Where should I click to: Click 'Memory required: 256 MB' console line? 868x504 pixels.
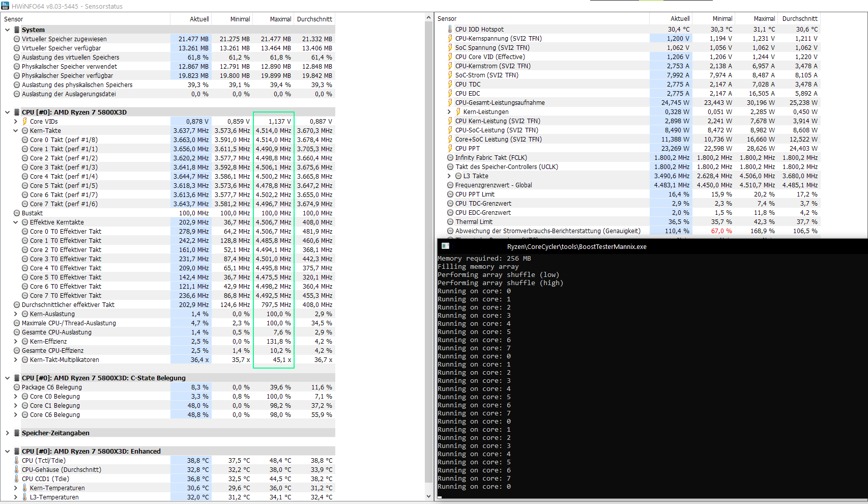click(484, 258)
